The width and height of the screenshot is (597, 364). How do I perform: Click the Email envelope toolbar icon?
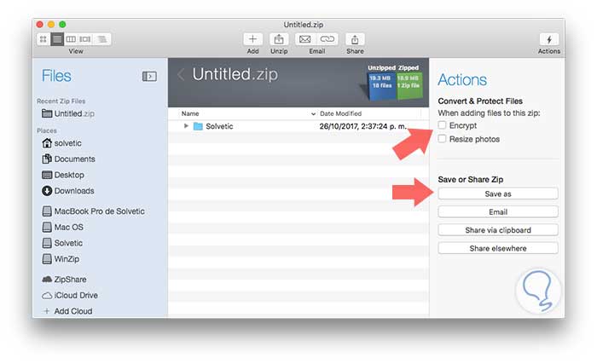tap(305, 39)
